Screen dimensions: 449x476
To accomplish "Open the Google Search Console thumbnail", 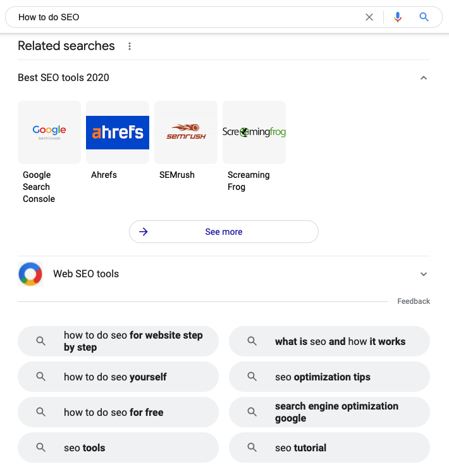I will (x=49, y=132).
